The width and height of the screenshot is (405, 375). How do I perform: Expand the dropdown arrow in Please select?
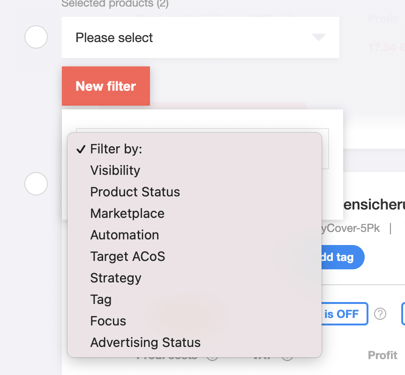(x=319, y=37)
